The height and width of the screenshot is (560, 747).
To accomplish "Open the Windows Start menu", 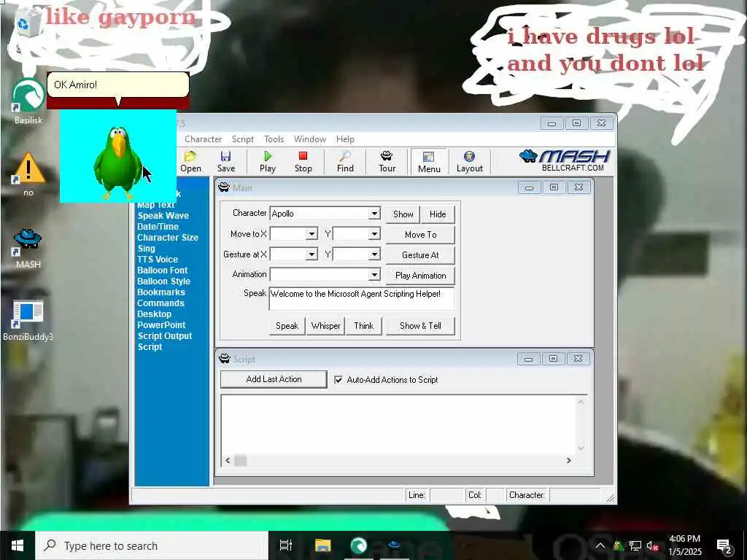I will coord(18,545).
